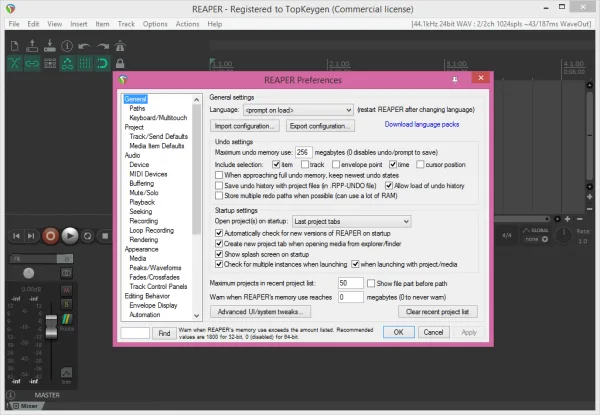Open Project settings info icon
This screenshot has width=600, height=415.
click(x=67, y=46)
